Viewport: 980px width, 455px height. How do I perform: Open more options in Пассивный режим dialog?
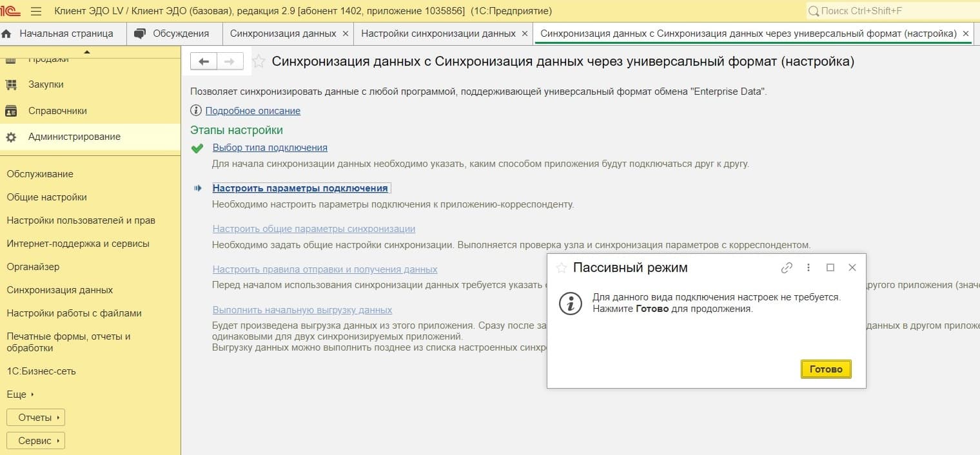(x=808, y=267)
